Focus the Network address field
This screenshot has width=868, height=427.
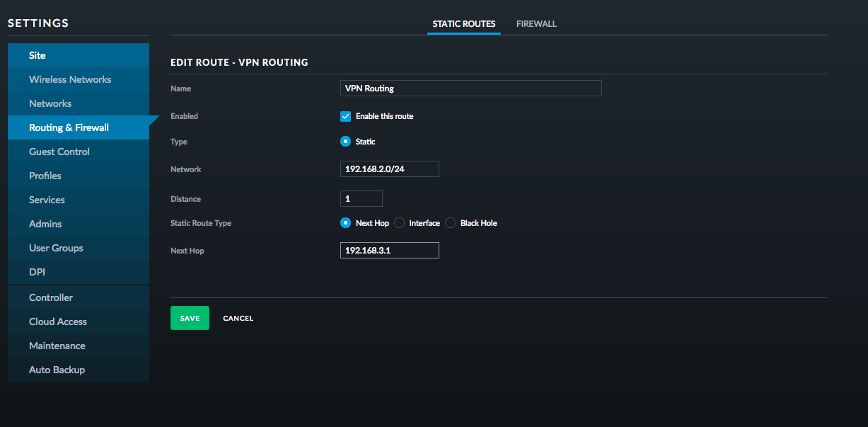point(389,169)
